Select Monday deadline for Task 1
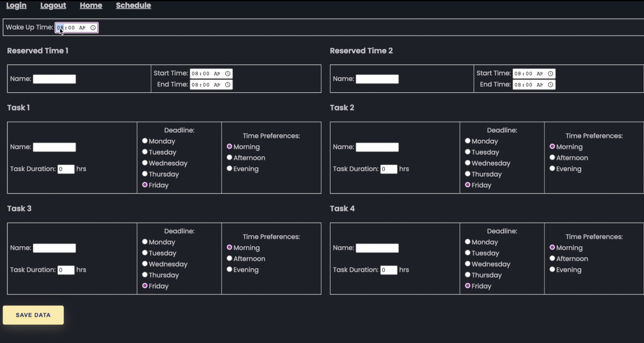The height and width of the screenshot is (343, 644). click(145, 141)
